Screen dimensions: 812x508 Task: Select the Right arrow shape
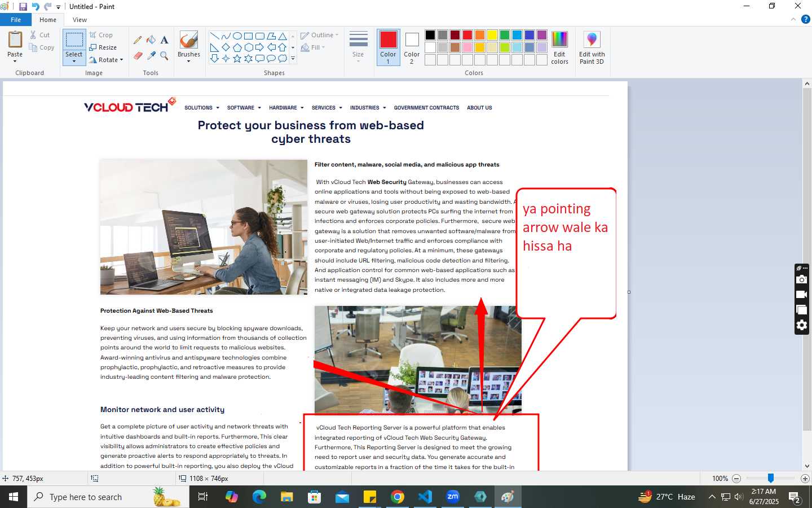click(259, 47)
